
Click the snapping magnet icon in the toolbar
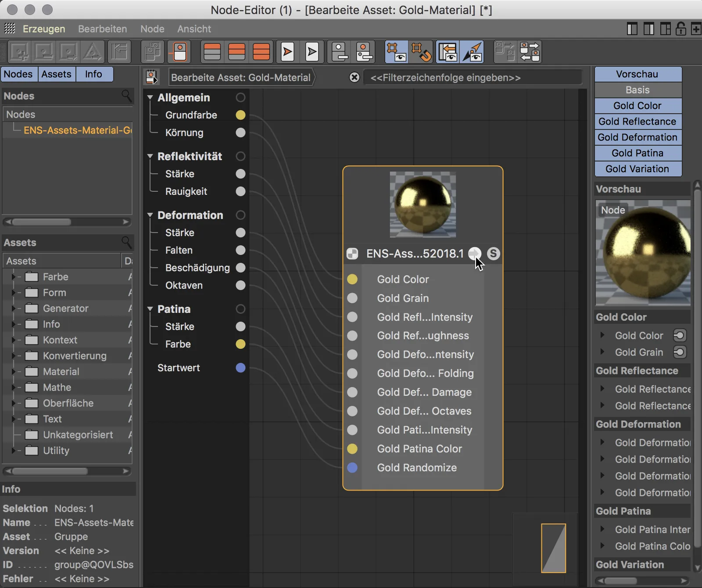tap(422, 51)
